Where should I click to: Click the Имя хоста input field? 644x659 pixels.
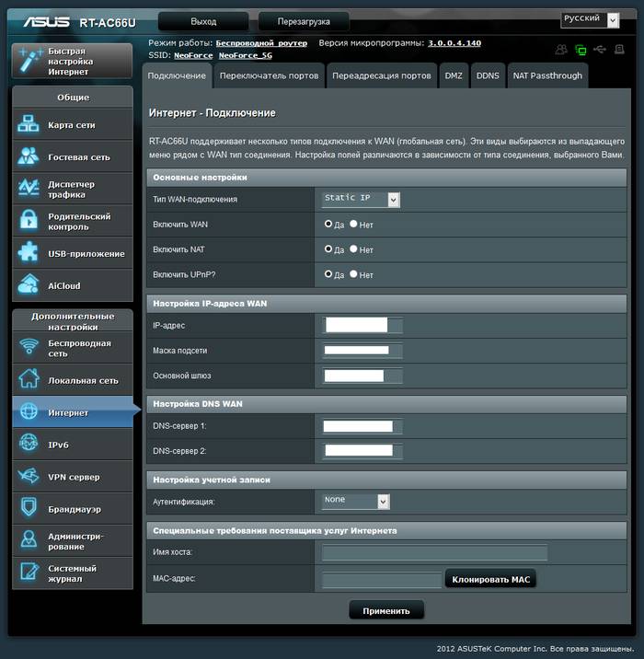[x=434, y=552]
